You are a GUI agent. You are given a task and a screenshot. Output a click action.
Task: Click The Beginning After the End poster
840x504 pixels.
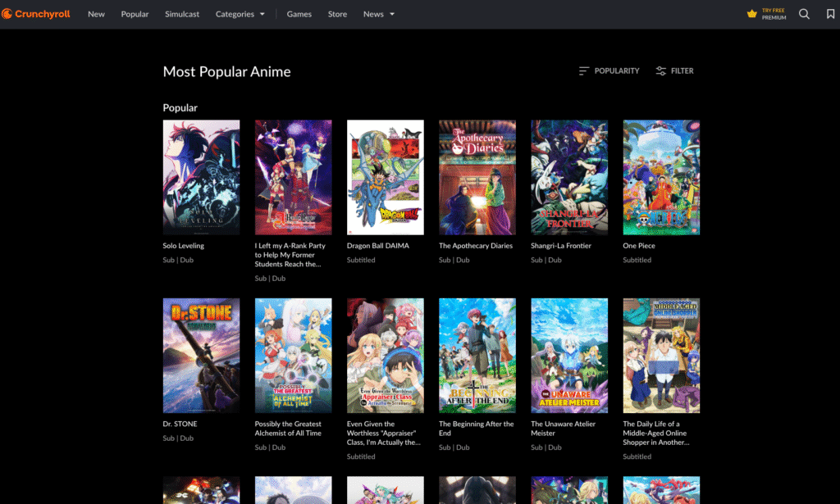(x=477, y=356)
